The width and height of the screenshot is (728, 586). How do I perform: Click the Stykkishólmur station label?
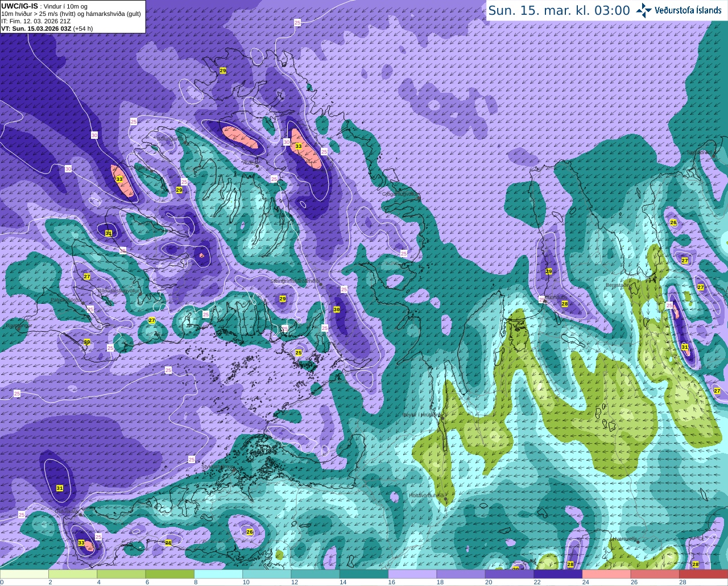click(x=218, y=467)
